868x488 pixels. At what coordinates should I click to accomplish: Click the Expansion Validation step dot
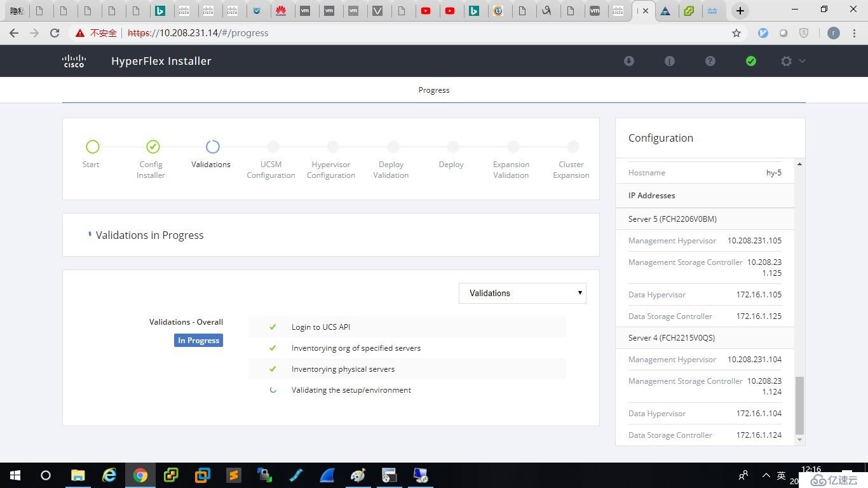point(513,147)
